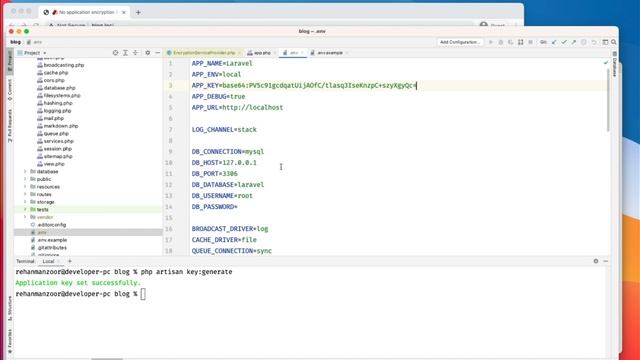The image size is (640, 360).
Task: Expand the vendor folder
Action: pyautogui.click(x=25, y=217)
